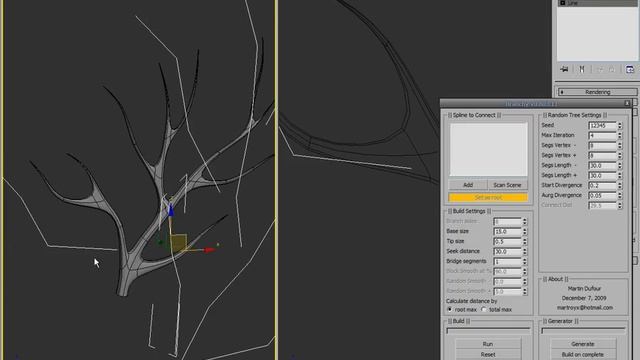Click the Segs Length - spinner arrows
The image size is (640, 360).
[x=620, y=165]
